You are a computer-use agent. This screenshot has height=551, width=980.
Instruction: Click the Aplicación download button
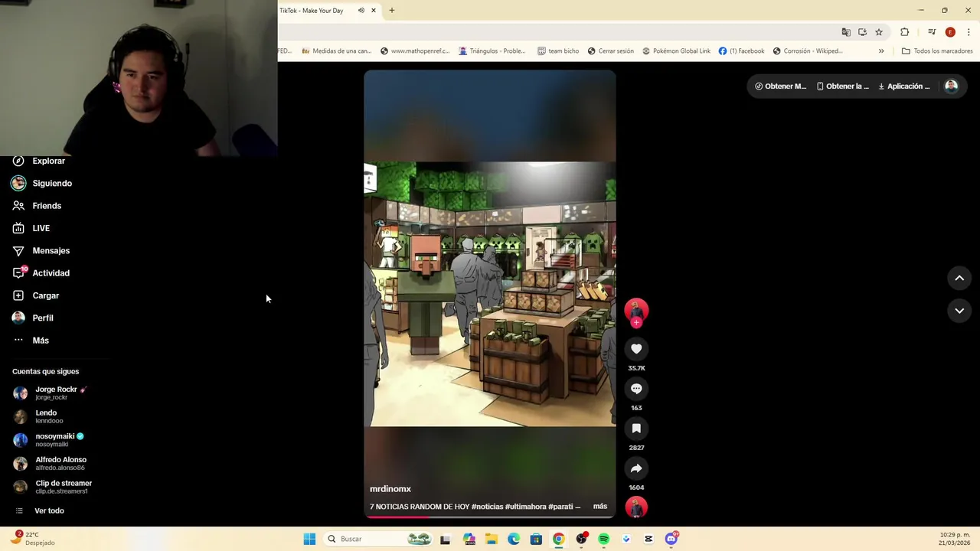904,86
